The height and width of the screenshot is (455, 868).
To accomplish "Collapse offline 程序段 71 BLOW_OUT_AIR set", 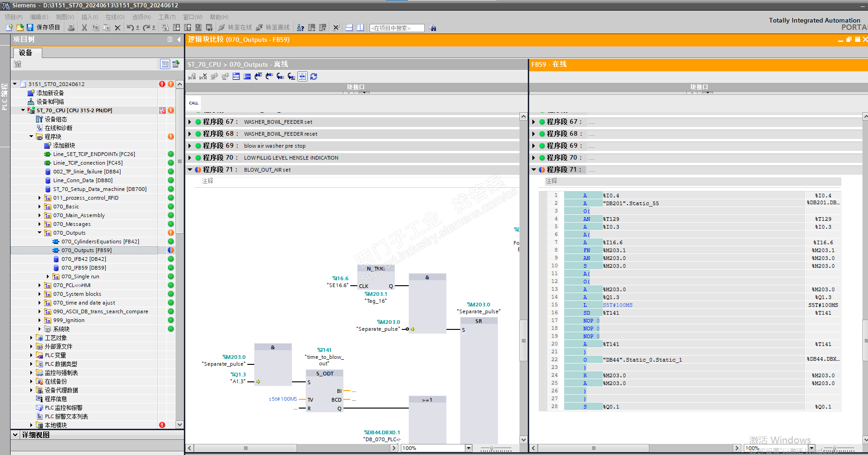I will (x=190, y=170).
